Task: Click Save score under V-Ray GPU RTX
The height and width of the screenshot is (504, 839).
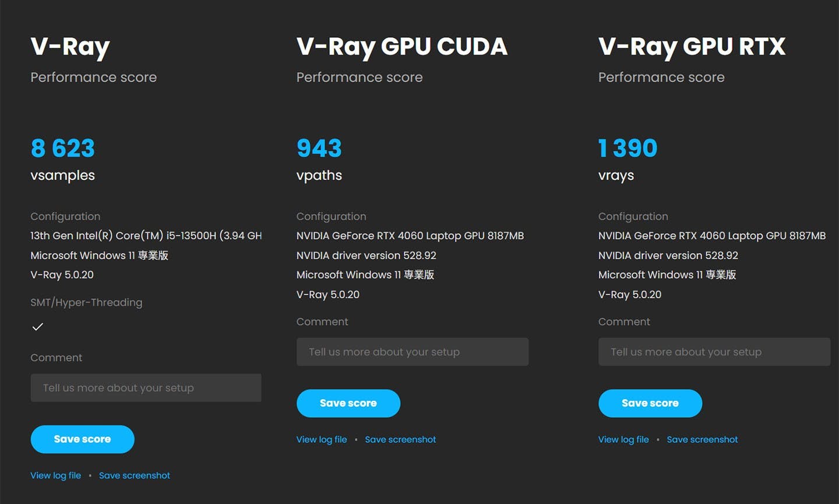Action: click(650, 403)
